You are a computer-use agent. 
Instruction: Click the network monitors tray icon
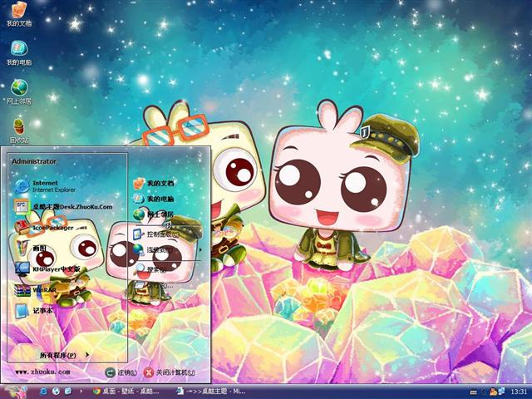[x=501, y=392]
